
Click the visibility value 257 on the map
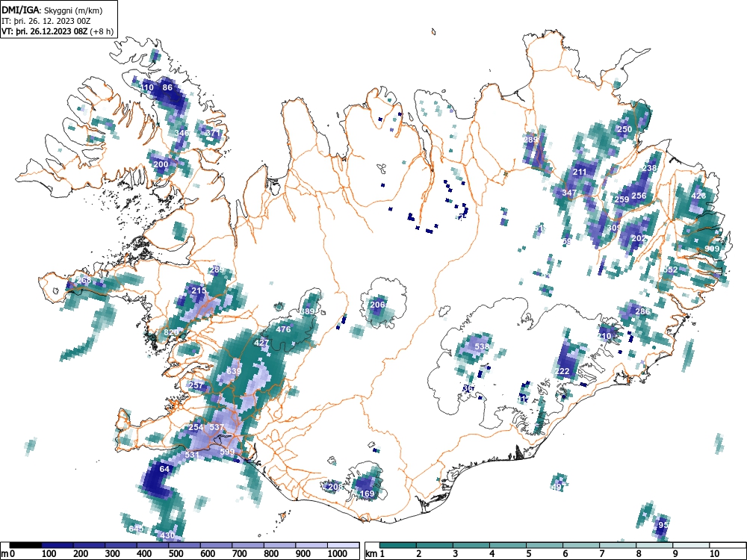pyautogui.click(x=196, y=385)
